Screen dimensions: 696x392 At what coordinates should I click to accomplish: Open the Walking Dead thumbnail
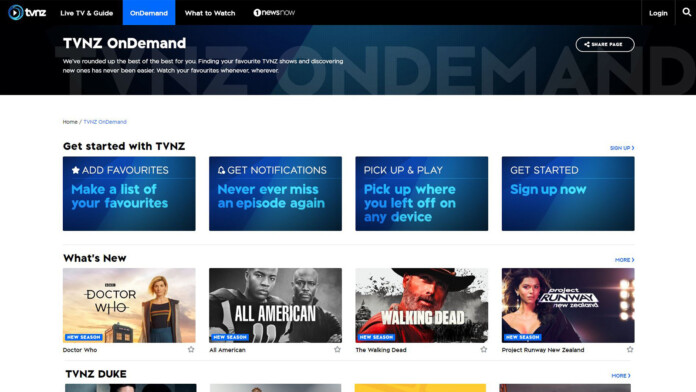421,305
